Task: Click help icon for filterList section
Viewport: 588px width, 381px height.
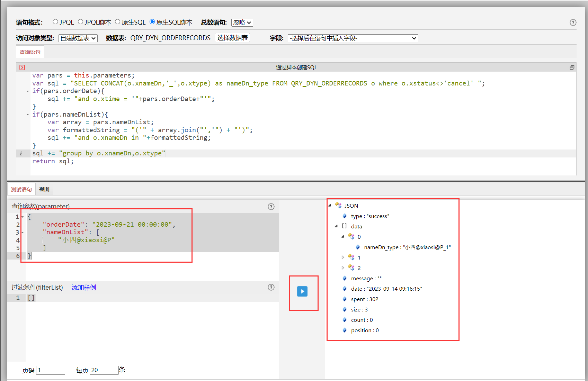Action: (x=271, y=287)
